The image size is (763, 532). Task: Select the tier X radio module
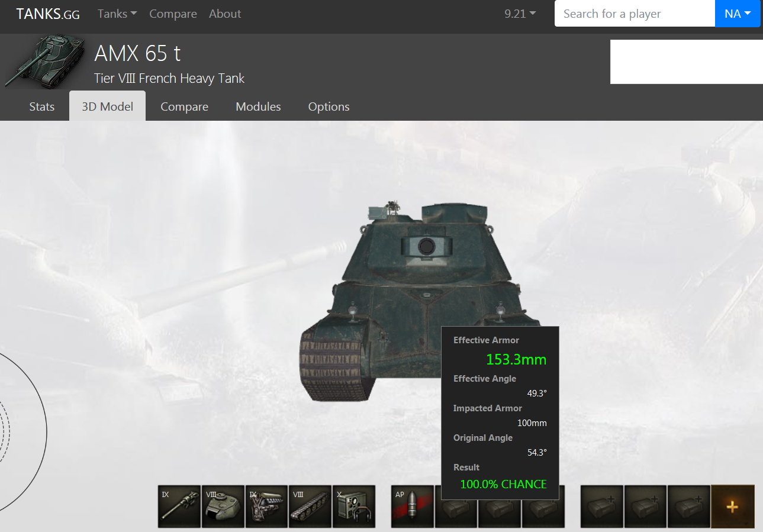point(354,506)
